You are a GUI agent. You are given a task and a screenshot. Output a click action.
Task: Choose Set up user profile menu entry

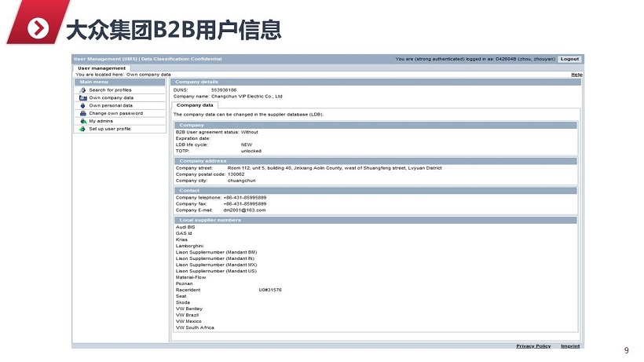tap(109, 129)
